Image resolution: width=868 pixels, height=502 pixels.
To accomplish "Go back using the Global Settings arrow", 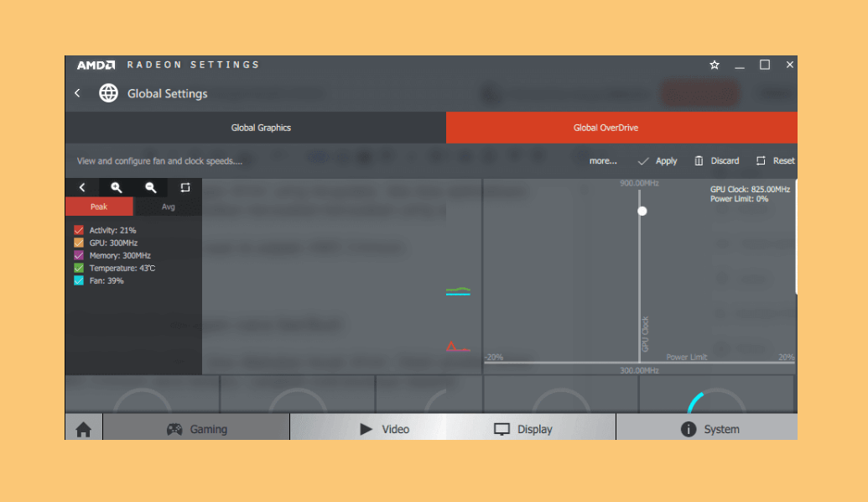I will (x=77, y=93).
